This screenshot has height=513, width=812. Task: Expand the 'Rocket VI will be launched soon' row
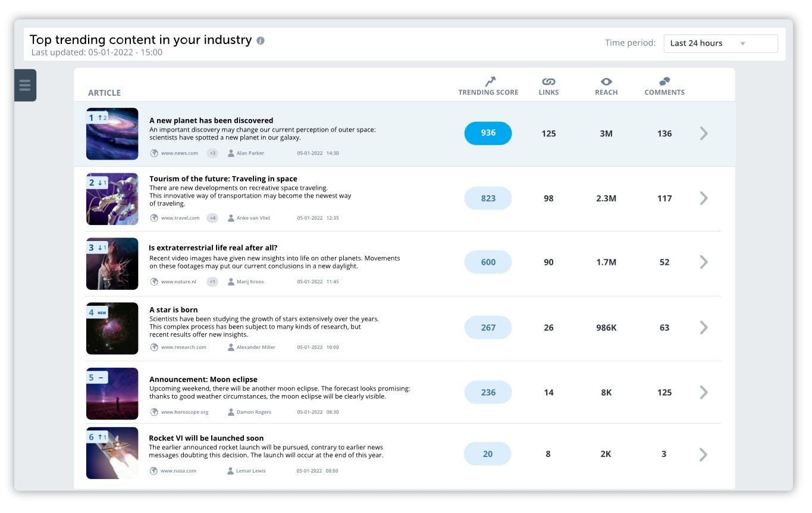point(703,455)
